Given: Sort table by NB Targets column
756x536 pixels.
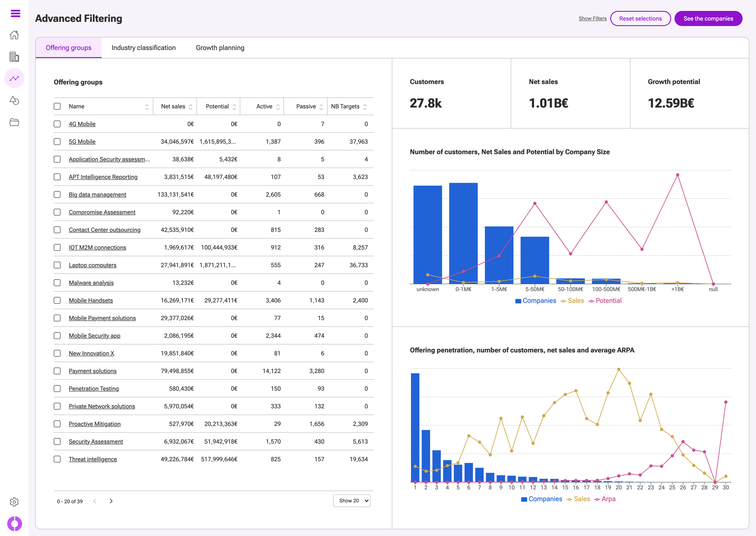Looking at the screenshot, I should pos(365,107).
